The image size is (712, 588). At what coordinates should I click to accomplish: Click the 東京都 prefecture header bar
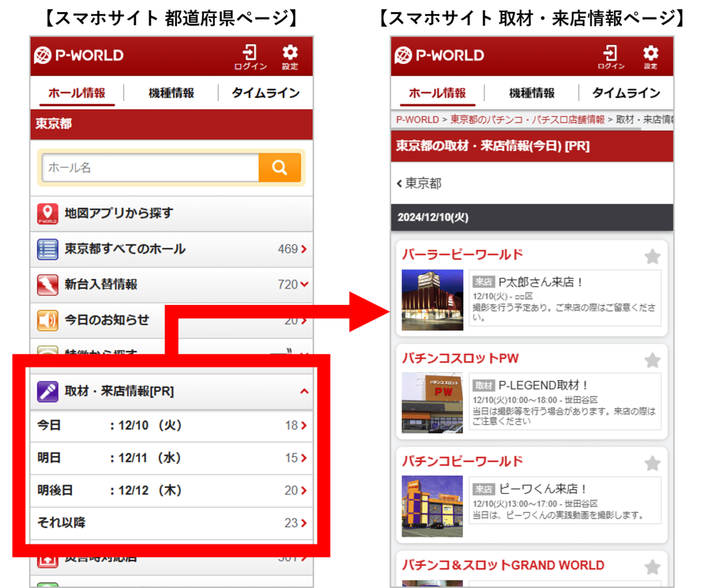(x=171, y=124)
